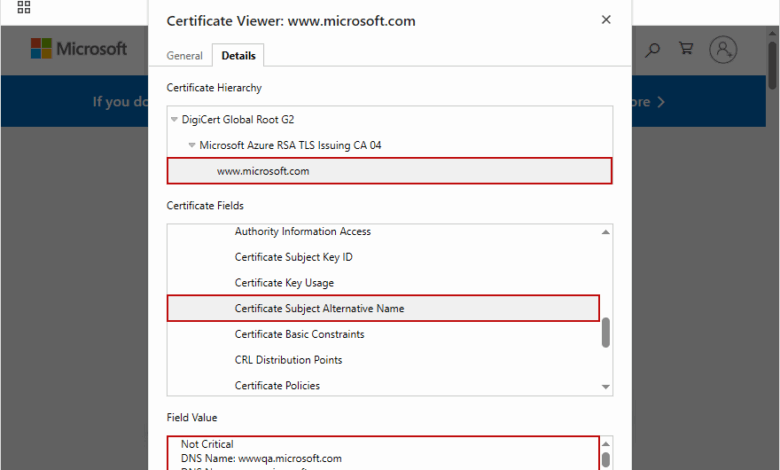Click the Field Value scrollbar thumb

(605, 460)
